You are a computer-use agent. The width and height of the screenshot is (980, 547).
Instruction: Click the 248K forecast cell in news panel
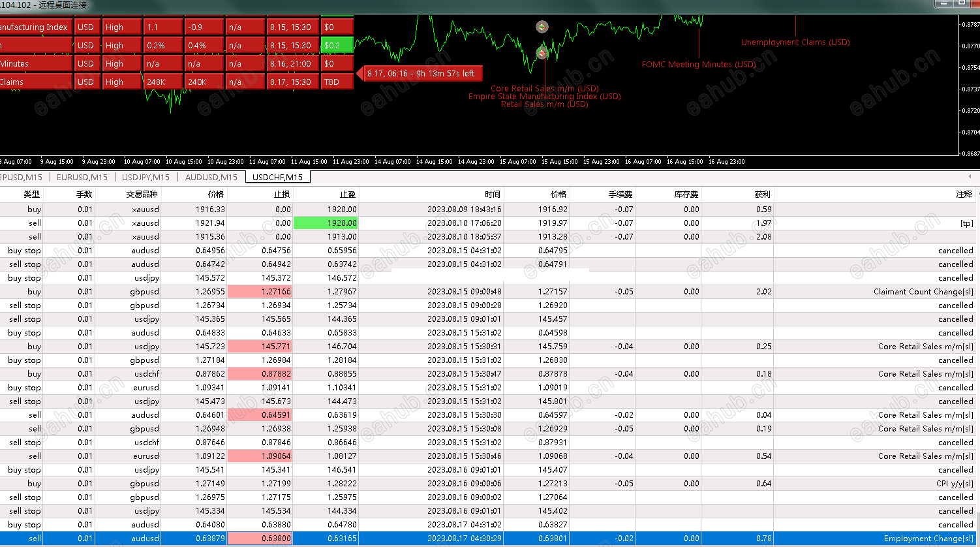[162, 82]
